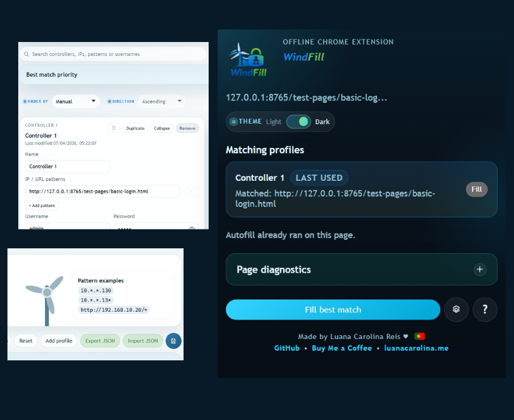Viewport: 514px width, 420px height.
Task: Open help via the question mark icon
Action: 485,310
